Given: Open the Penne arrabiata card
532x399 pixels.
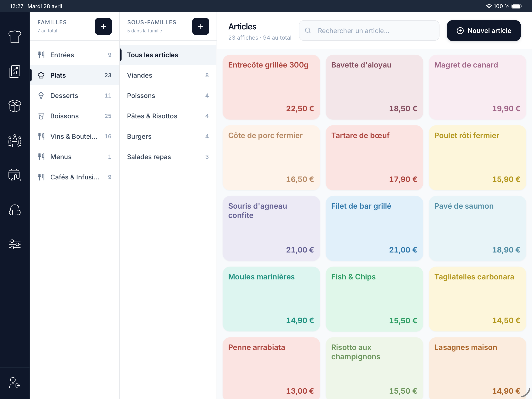Looking at the screenshot, I should coord(271,368).
